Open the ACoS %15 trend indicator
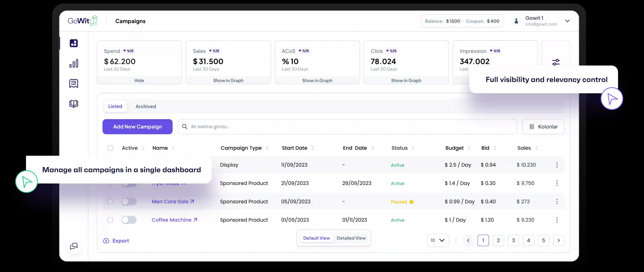Screen dimensions: 644x272 [x=304, y=51]
